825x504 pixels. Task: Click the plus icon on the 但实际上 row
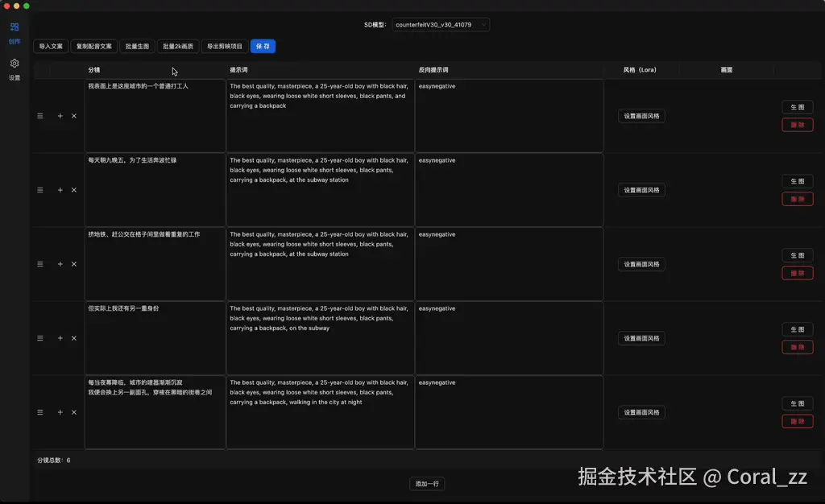(x=60, y=338)
